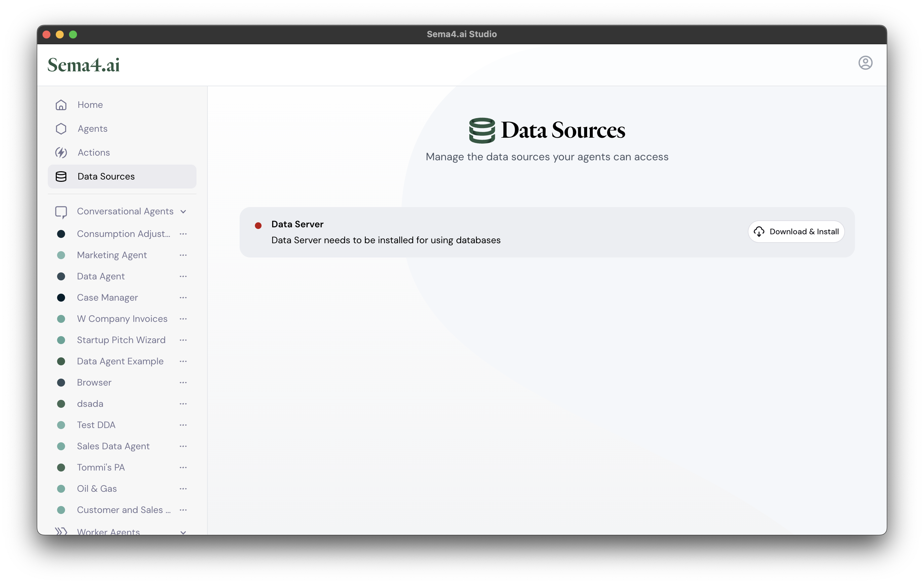Screen dimensions: 924x584
Task: Click the Conversational Agents chat icon
Action: coord(61,212)
